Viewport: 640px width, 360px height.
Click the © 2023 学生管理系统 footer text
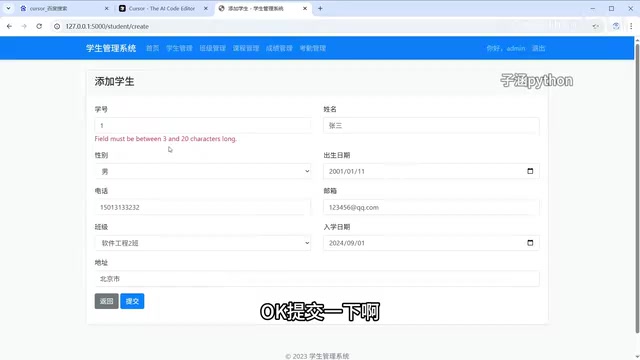point(317,356)
